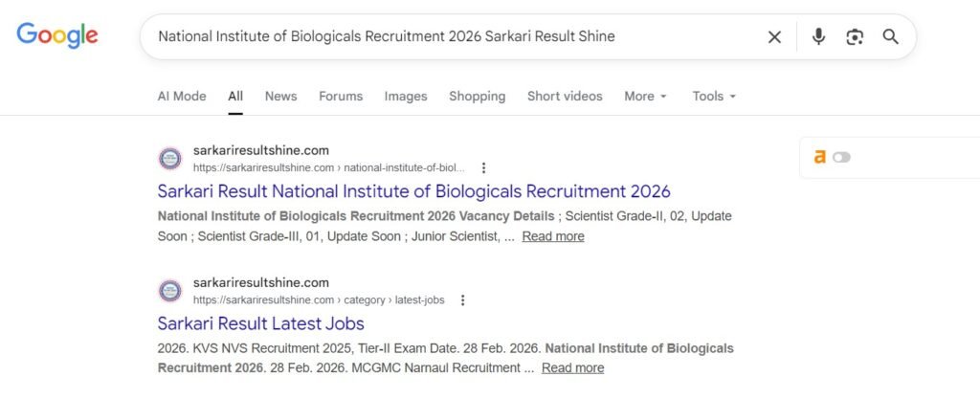The image size is (980, 399).
Task: Open Google Lens image search
Action: (x=855, y=37)
